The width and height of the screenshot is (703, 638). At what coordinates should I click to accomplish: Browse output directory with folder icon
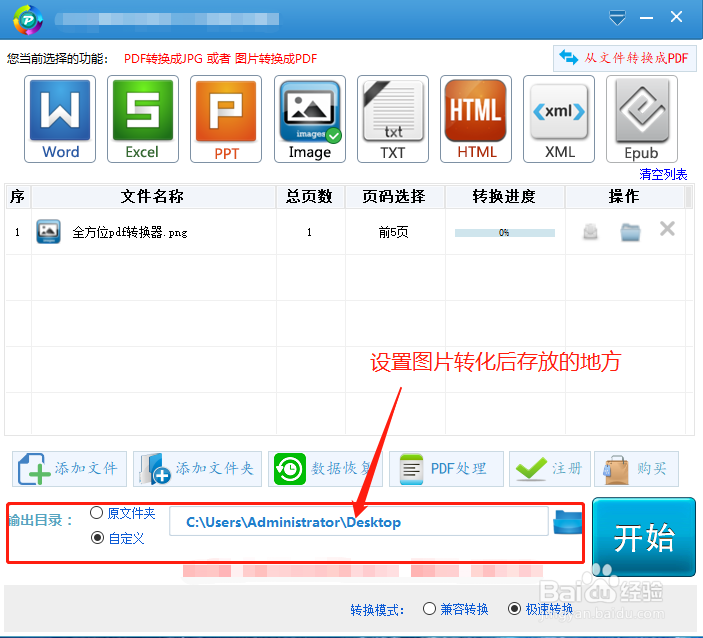[x=568, y=522]
